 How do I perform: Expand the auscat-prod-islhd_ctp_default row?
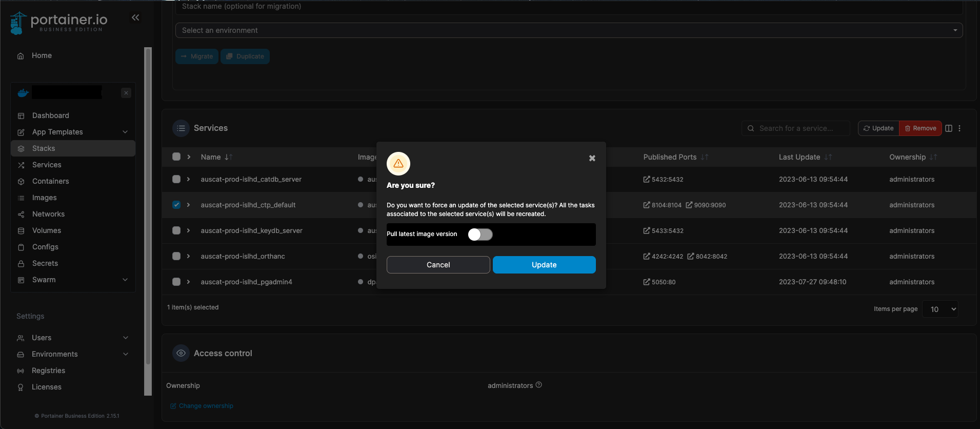point(189,205)
